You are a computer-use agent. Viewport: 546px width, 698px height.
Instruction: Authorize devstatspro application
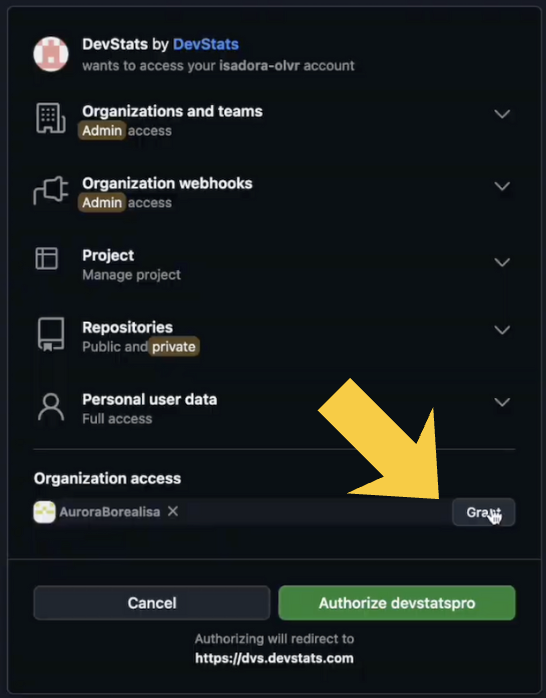pyautogui.click(x=397, y=603)
